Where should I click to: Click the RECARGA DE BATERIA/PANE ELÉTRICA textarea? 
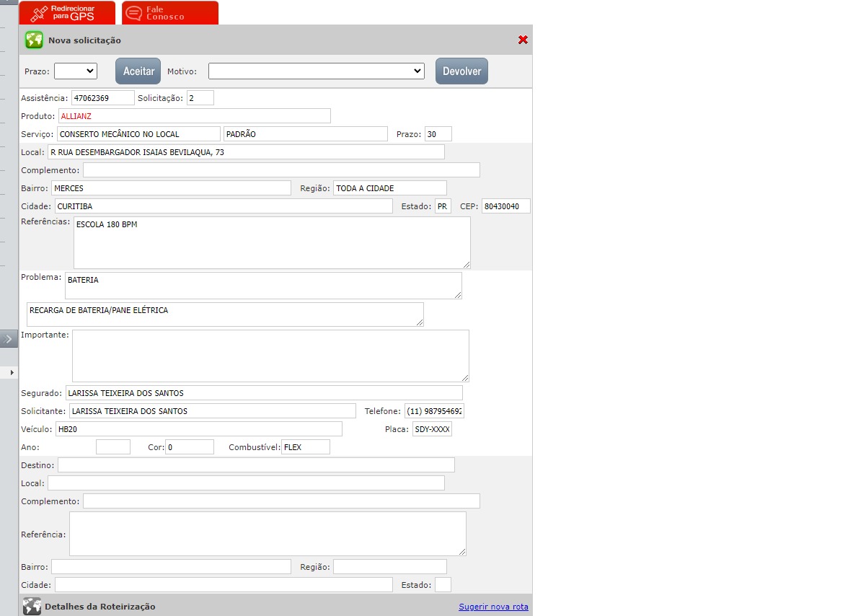(x=225, y=314)
